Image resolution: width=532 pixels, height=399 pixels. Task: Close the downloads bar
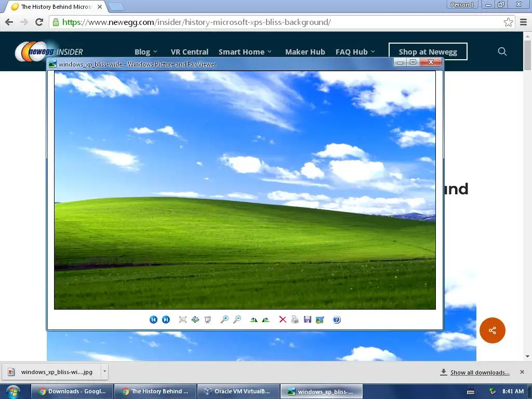(522, 372)
